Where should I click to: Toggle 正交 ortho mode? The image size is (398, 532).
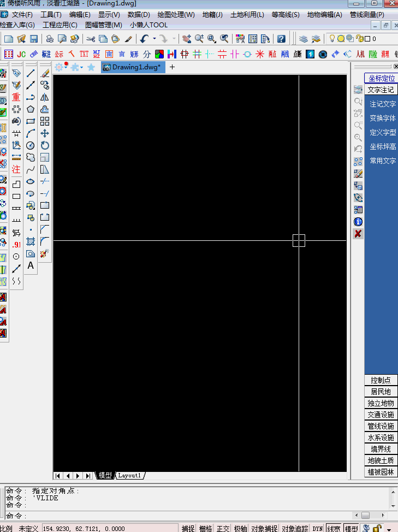[223, 528]
